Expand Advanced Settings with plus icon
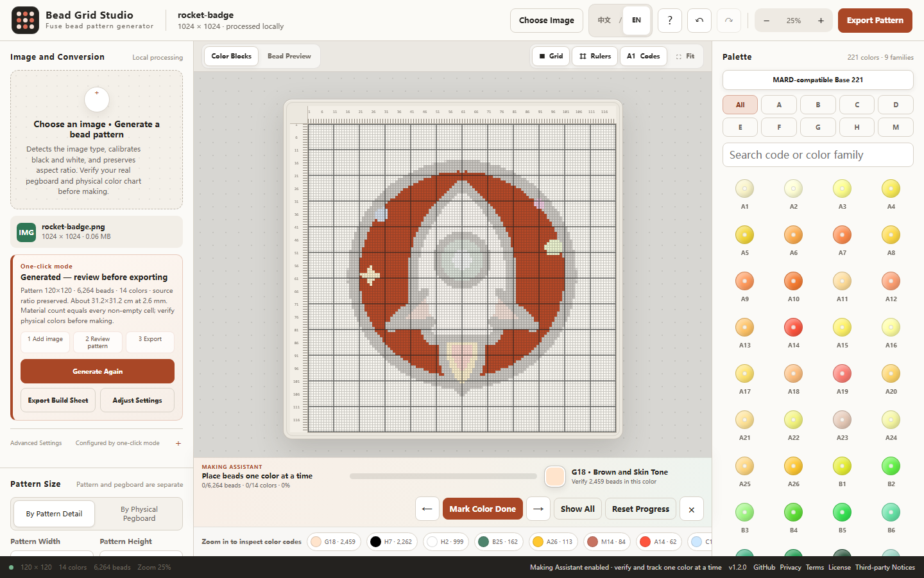924x578 pixels. pyautogui.click(x=178, y=443)
